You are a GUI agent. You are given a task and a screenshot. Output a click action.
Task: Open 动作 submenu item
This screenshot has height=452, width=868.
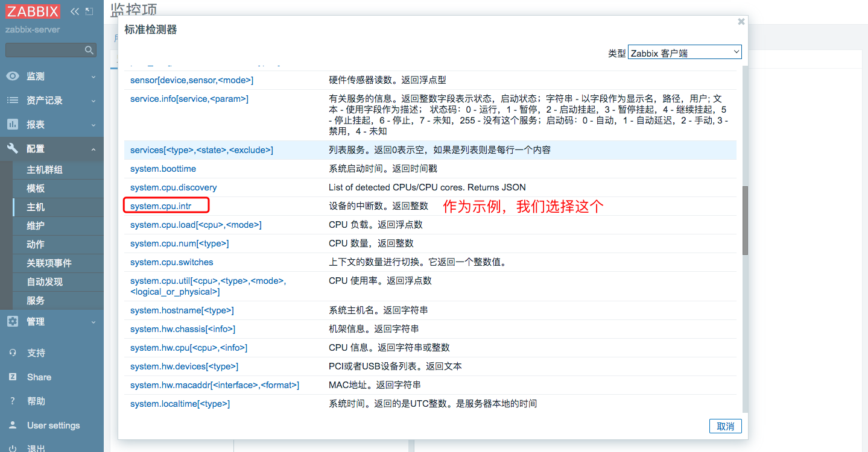(36, 244)
